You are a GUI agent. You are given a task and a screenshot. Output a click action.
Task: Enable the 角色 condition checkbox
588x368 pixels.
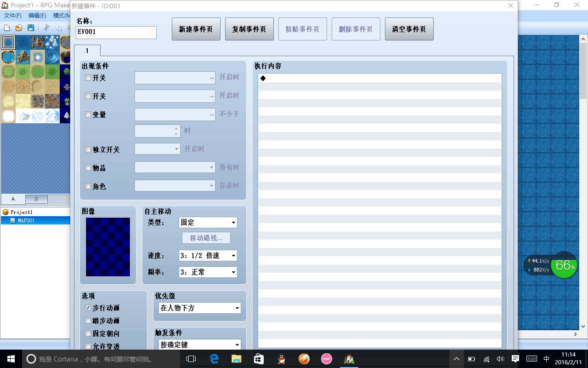pos(88,186)
